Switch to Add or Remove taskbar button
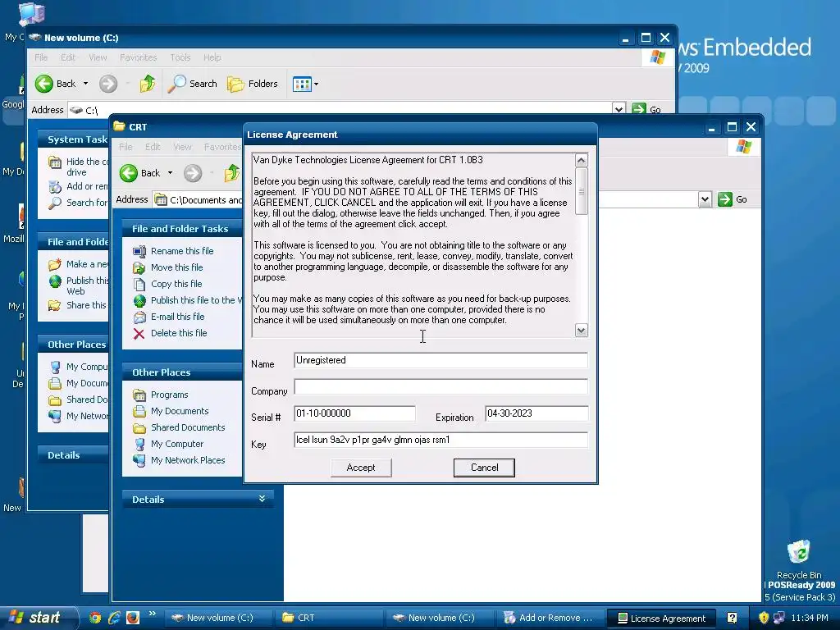This screenshot has height=630, width=840. 549,618
